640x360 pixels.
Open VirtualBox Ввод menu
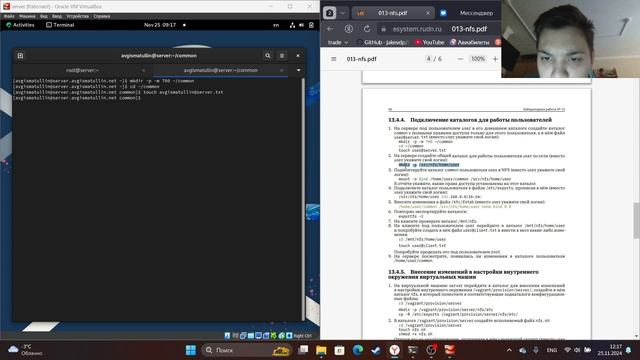pos(57,16)
